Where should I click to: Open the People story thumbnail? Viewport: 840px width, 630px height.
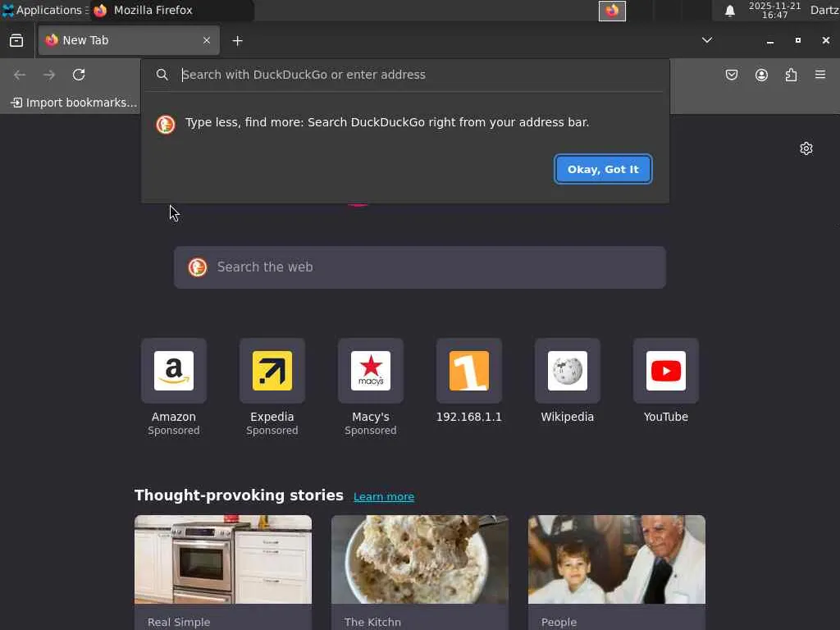(x=617, y=559)
